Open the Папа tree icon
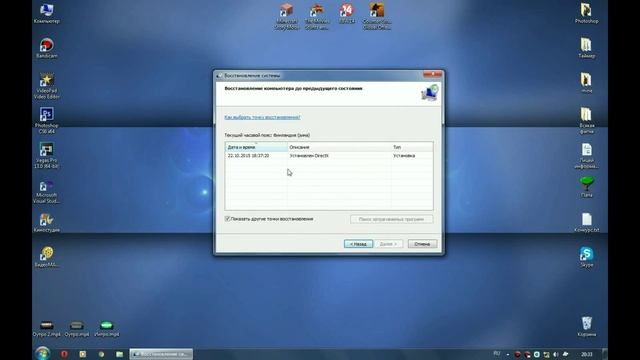640x360 pixels. (587, 187)
